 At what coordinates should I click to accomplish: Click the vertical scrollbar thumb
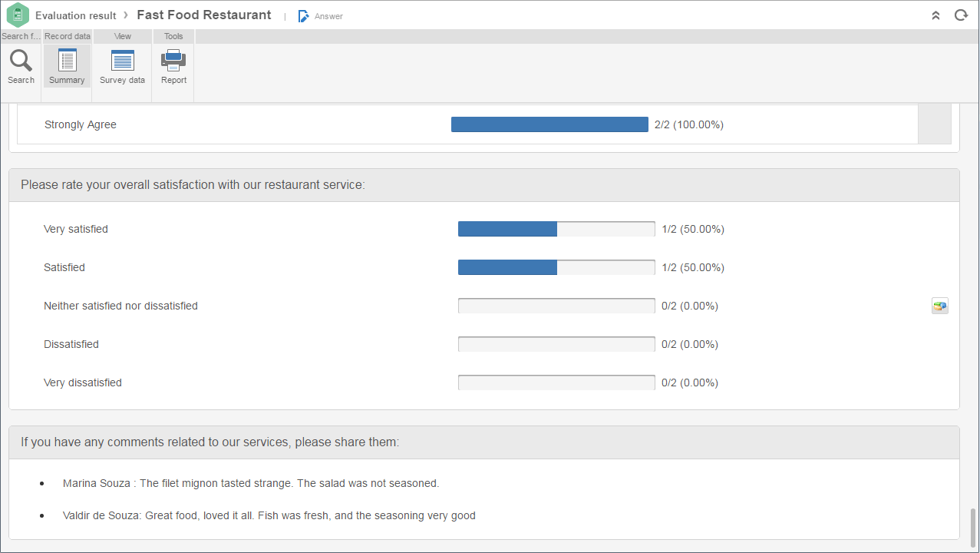[974, 525]
